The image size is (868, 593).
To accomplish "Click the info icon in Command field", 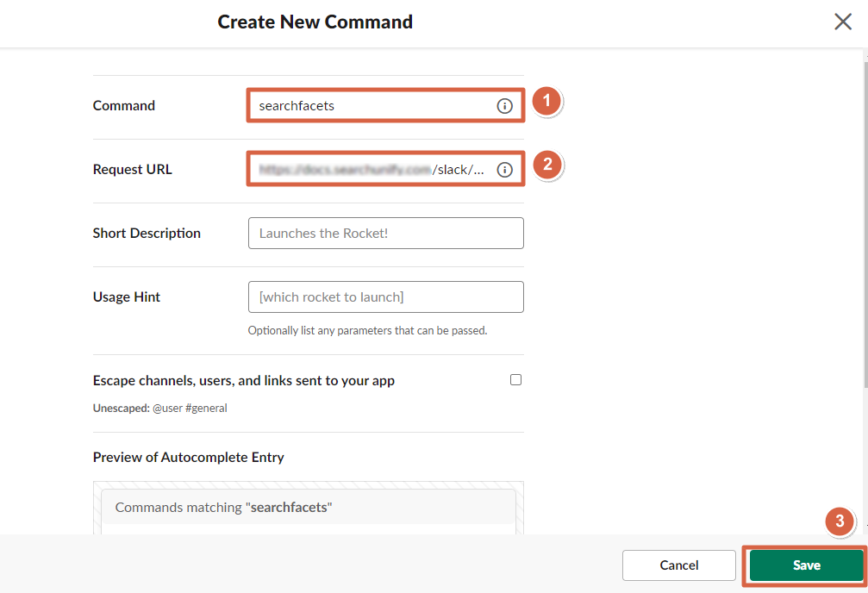I will pyautogui.click(x=504, y=106).
